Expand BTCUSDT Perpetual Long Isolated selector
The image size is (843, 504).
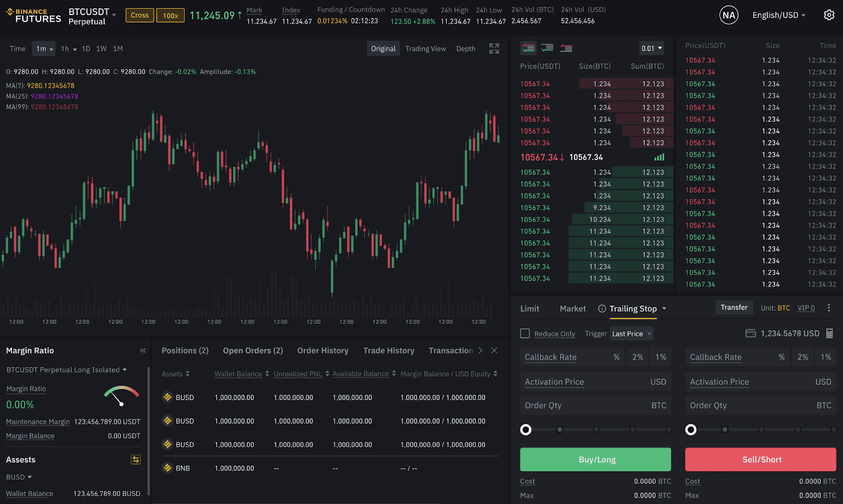click(x=66, y=370)
